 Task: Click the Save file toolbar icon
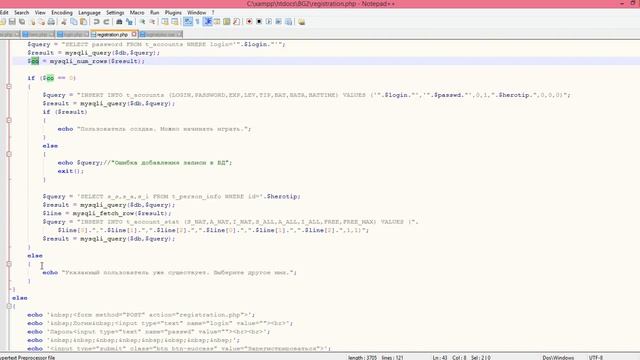(12, 22)
